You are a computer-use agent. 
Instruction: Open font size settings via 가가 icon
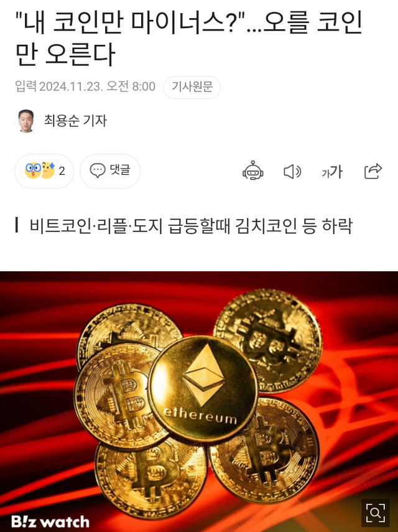(332, 172)
